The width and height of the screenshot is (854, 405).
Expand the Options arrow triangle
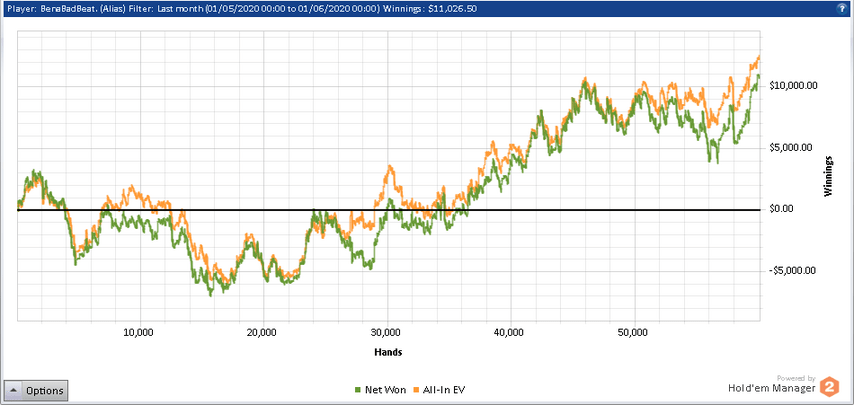[15, 390]
